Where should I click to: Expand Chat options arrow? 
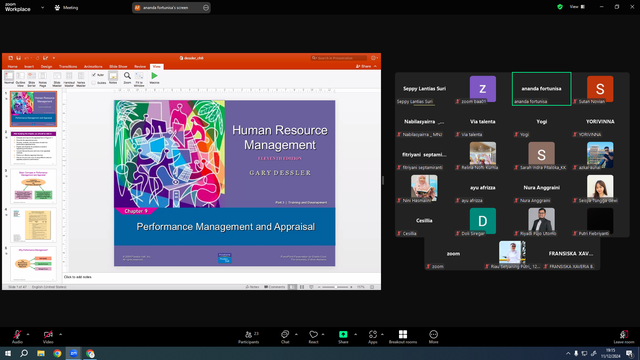296,334
